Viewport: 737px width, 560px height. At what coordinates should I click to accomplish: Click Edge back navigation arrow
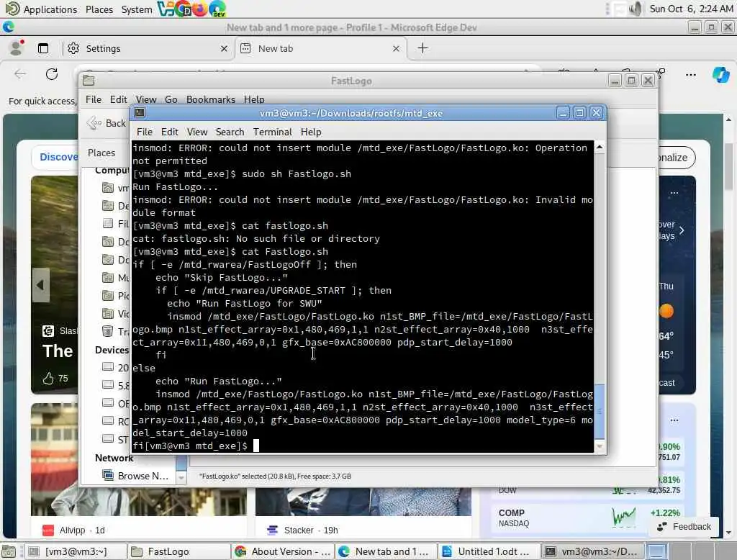click(20, 74)
